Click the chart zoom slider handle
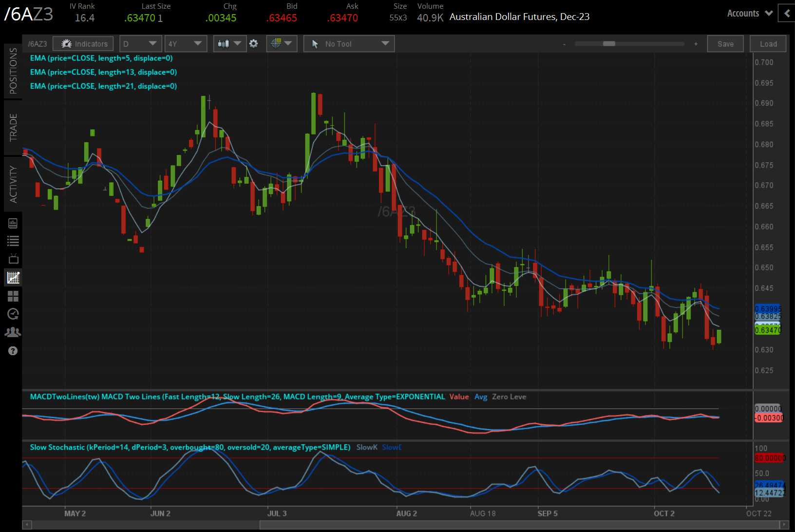The height and width of the screenshot is (532, 795). [x=609, y=44]
